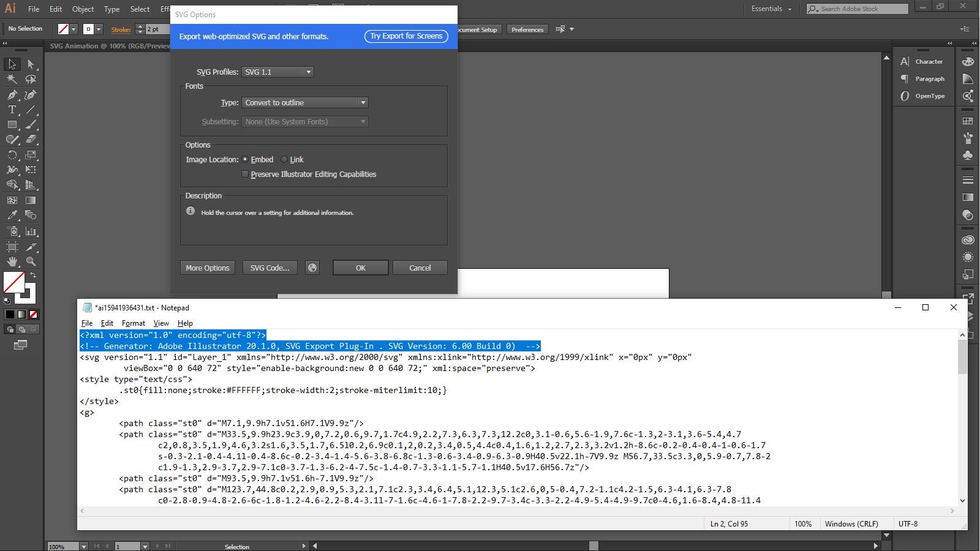Click OK in SVG Options dialog
This screenshot has width=980, height=551.
(360, 268)
